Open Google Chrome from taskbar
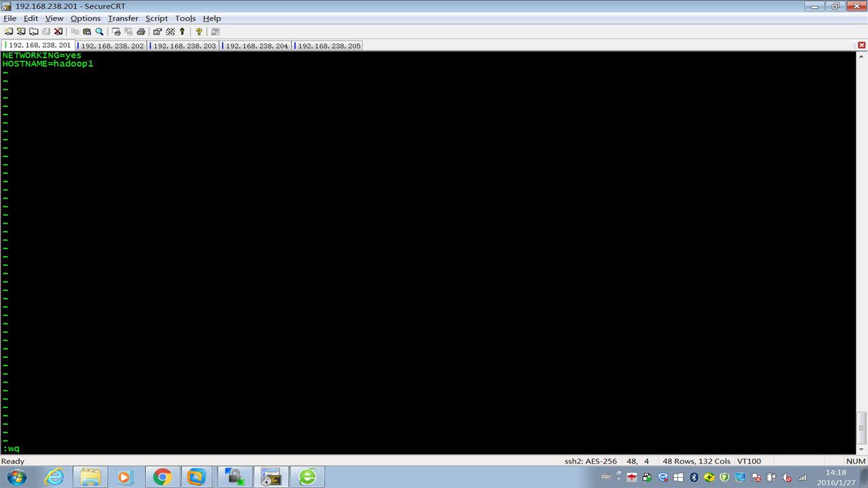Viewport: 868px width, 488px height. tap(161, 477)
